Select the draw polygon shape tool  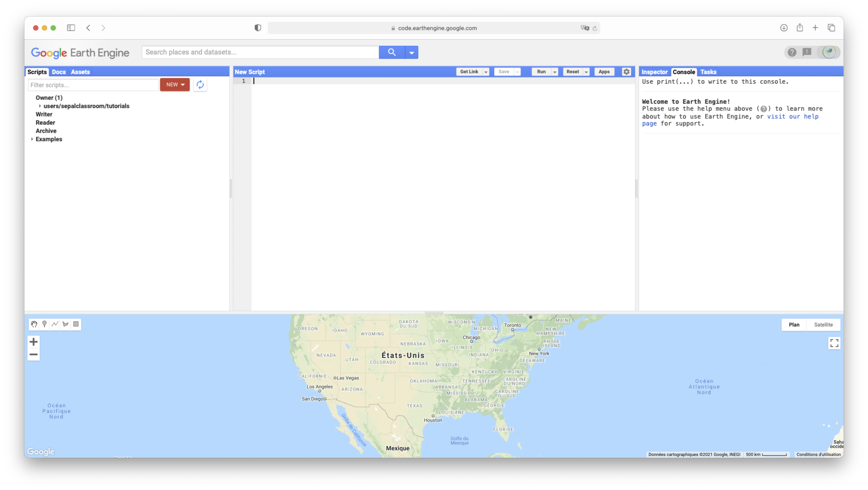click(x=65, y=324)
